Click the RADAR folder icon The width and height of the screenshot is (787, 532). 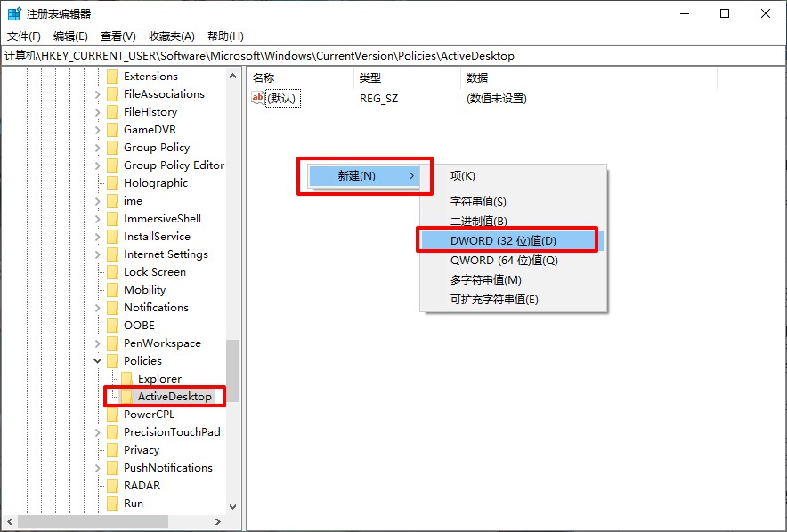[x=112, y=486]
